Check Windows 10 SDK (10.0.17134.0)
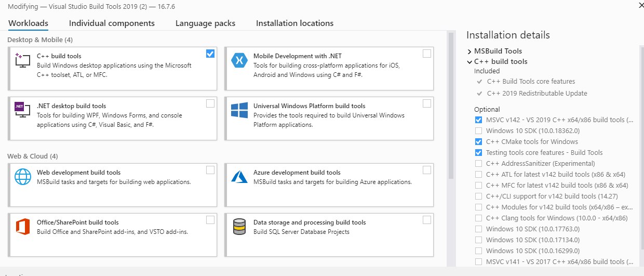The height and width of the screenshot is (276, 644). 478,240
